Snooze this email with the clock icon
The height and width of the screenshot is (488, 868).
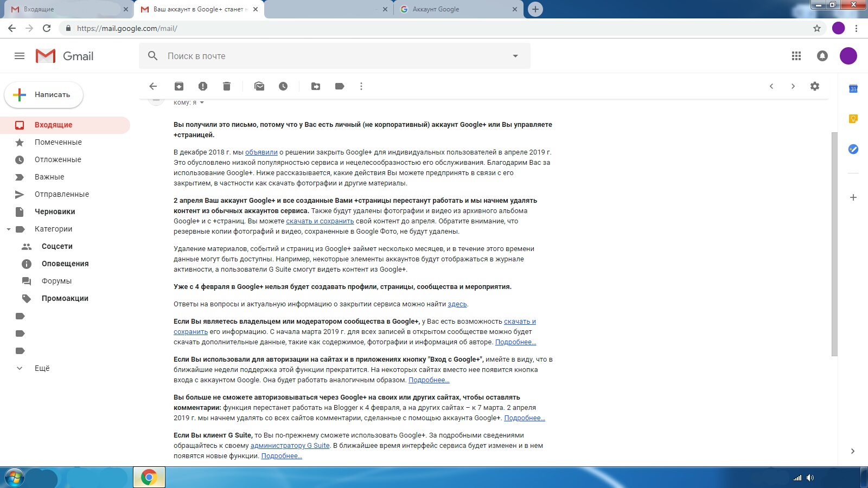pos(283,86)
